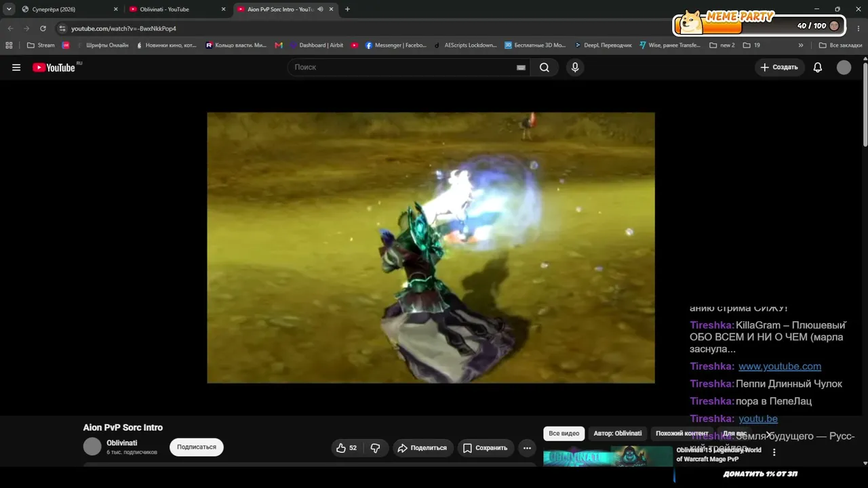The image size is (868, 488).
Task: Start voice search with the microphone
Action: (575, 67)
